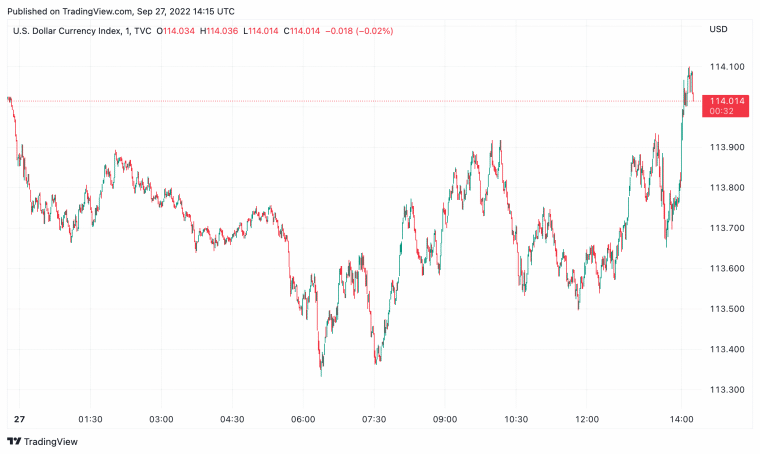Open the USD currency selector
Screen dimensions: 760x454
click(x=718, y=29)
